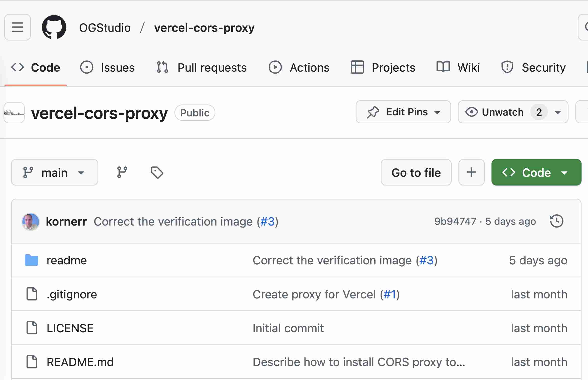Switch to the Issues tab
Image resolution: width=588 pixels, height=380 pixels.
pyautogui.click(x=108, y=68)
